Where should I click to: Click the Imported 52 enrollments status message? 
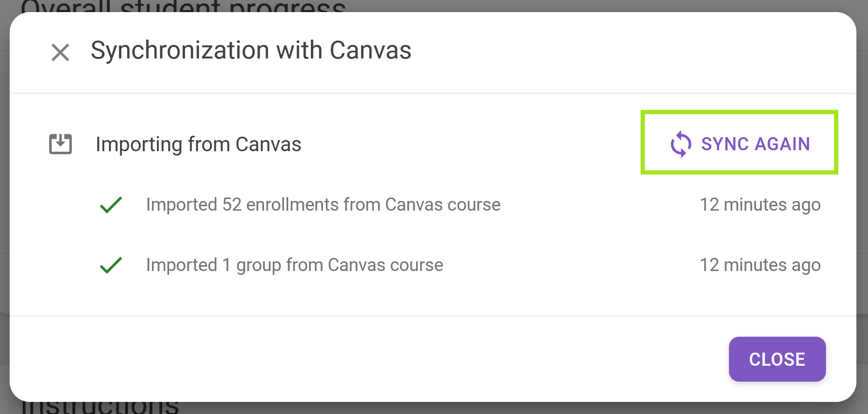323,205
